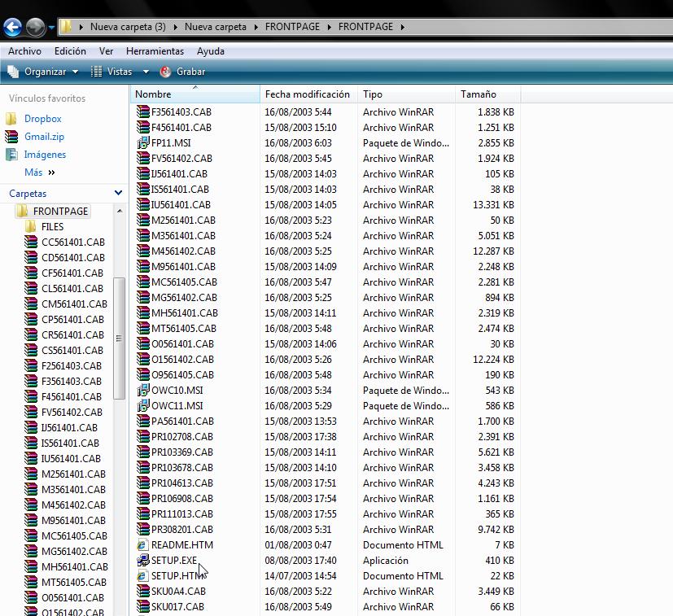673x616 pixels.
Task: Show more favorites with Más
Action: coord(40,173)
